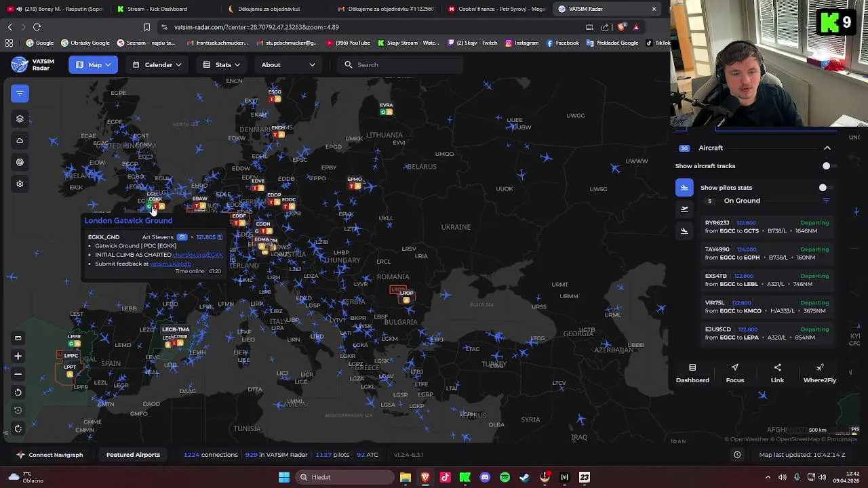
Task: Switch to Stream - Kick Dashboard tab
Action: coord(159,9)
